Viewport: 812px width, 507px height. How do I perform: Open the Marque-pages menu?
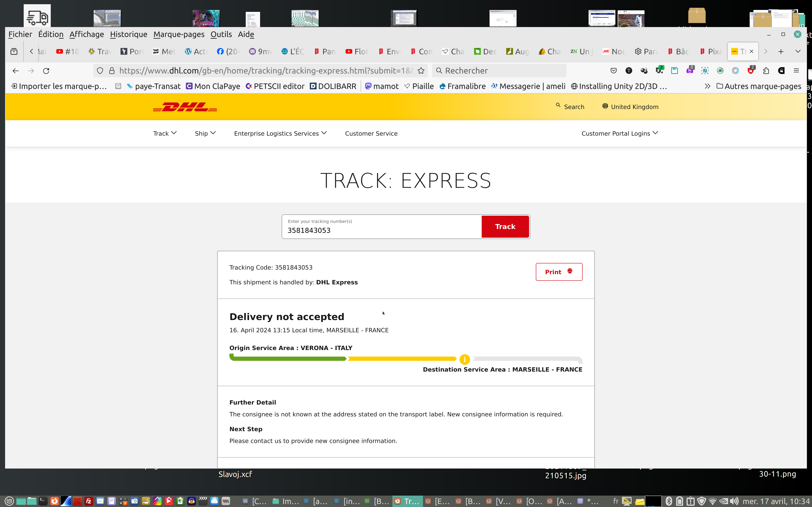[x=178, y=34]
